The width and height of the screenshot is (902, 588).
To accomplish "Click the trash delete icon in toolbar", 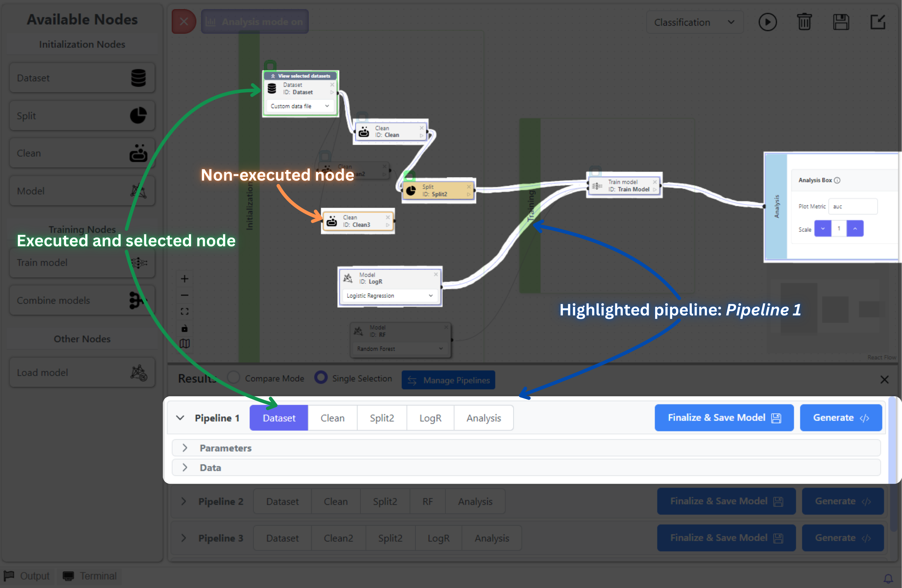I will 804,22.
